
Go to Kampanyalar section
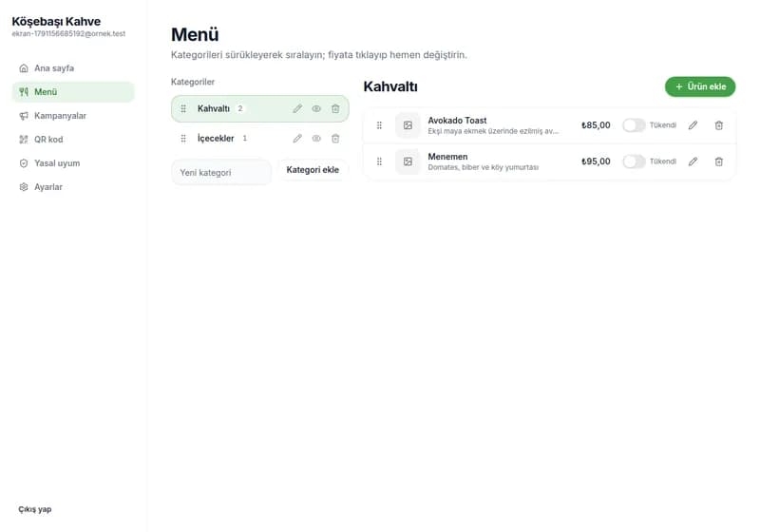pos(73,116)
